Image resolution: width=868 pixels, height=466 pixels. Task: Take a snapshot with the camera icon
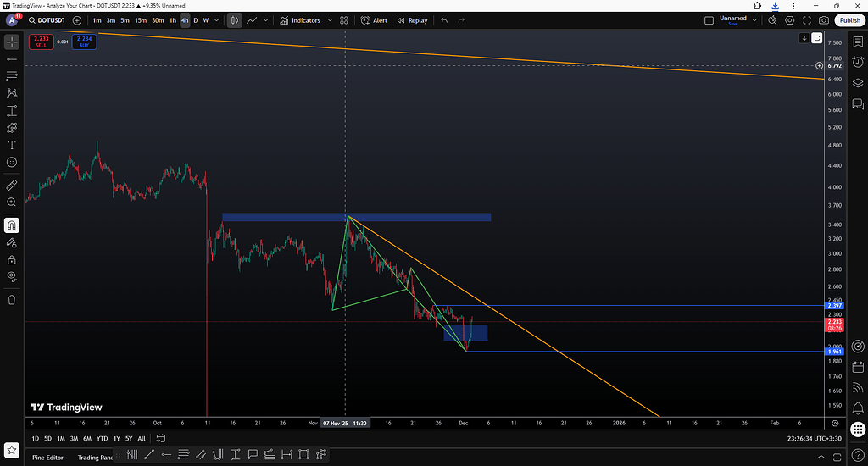pyautogui.click(x=824, y=20)
